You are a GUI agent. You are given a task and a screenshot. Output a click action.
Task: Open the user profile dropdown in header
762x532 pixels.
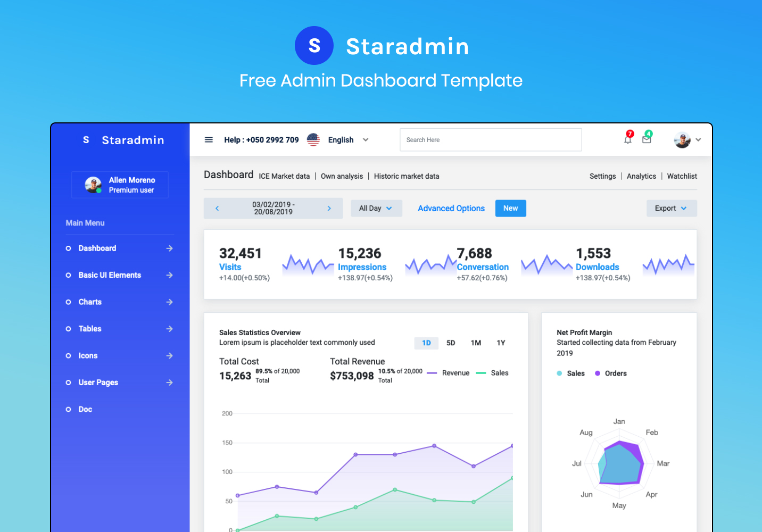(x=688, y=140)
